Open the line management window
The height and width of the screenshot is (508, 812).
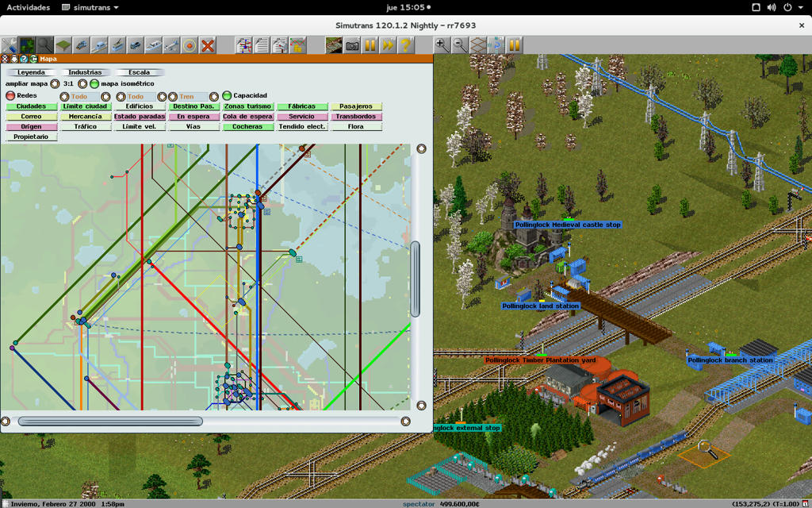pos(243,45)
